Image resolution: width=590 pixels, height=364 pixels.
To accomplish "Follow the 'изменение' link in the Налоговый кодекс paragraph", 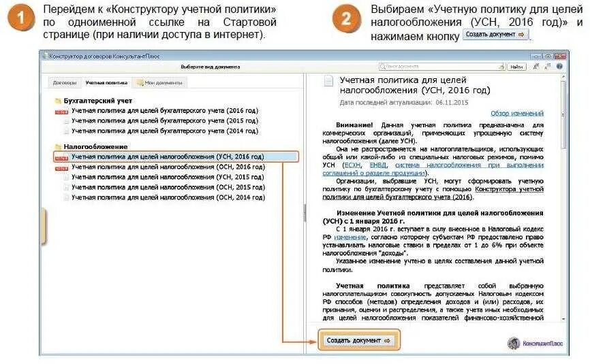I will (x=350, y=237).
